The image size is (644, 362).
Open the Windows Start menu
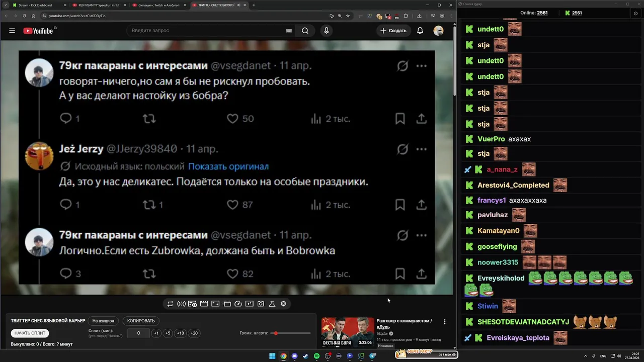(272, 356)
